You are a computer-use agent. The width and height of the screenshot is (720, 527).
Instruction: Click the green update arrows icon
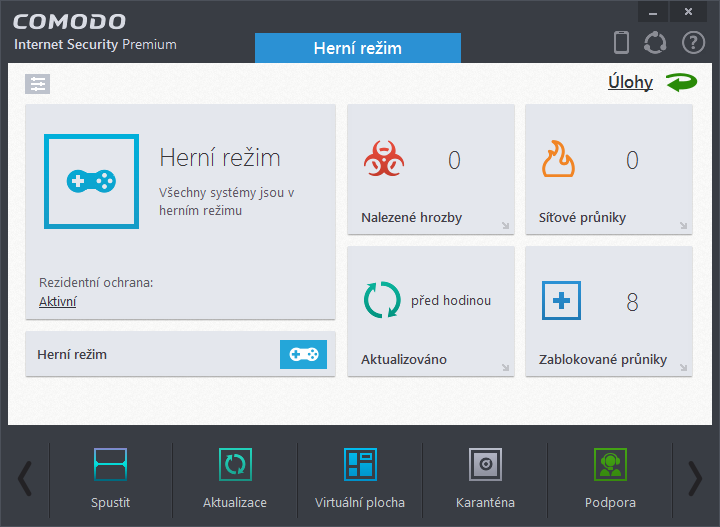382,300
